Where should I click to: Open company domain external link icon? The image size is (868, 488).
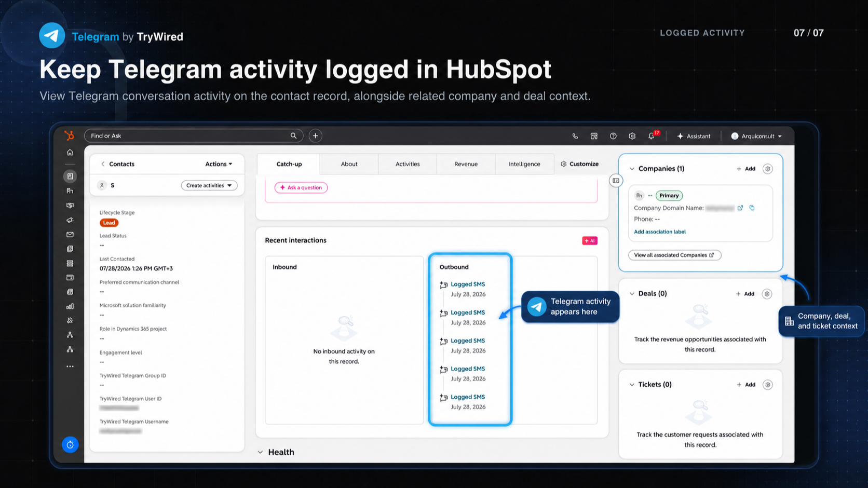(x=740, y=208)
